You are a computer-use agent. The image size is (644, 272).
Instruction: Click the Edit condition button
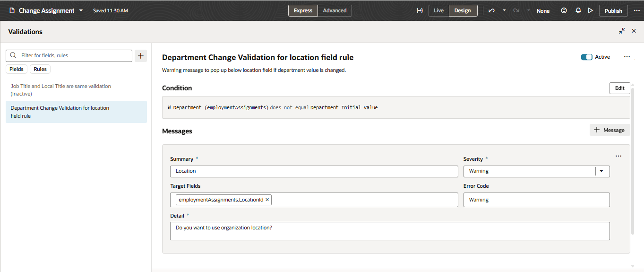619,88
